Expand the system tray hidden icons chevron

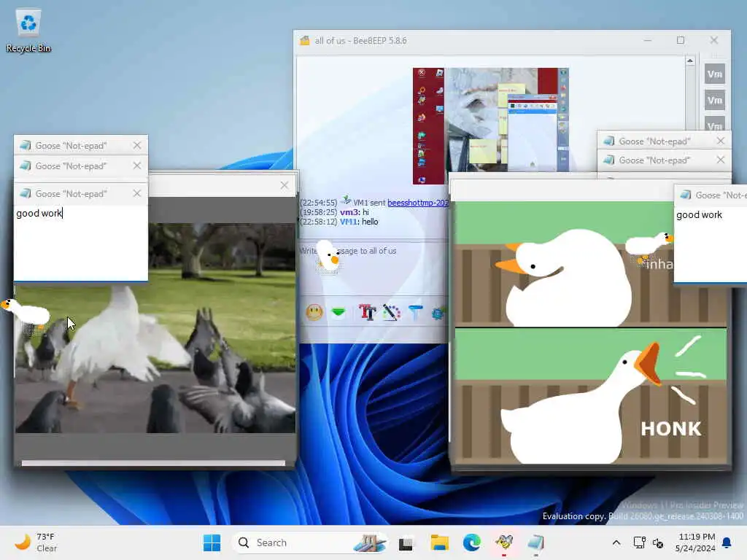[616, 542]
